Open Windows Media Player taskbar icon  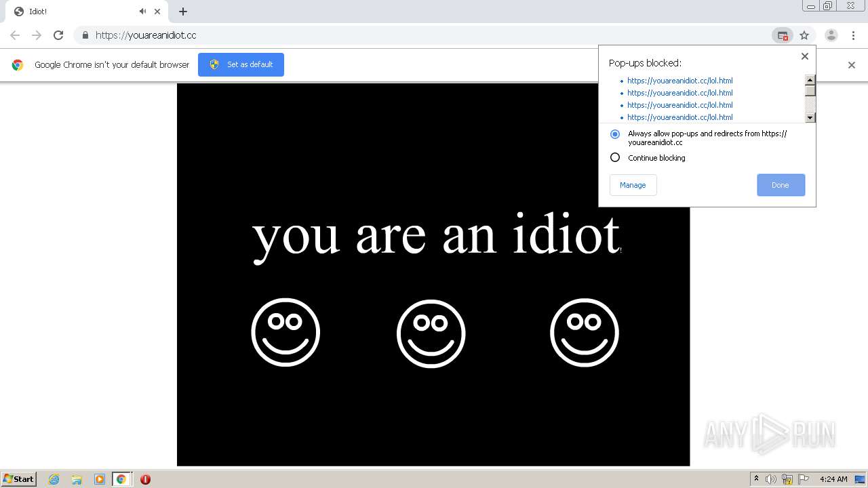point(99,479)
